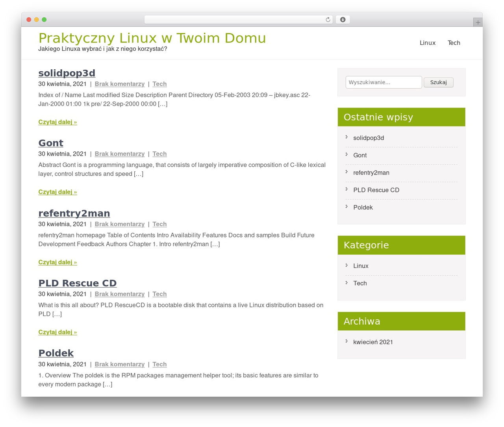Image resolution: width=504 pixels, height=427 pixels.
Task: Open the solidpop3d post heading
Action: coord(67,73)
